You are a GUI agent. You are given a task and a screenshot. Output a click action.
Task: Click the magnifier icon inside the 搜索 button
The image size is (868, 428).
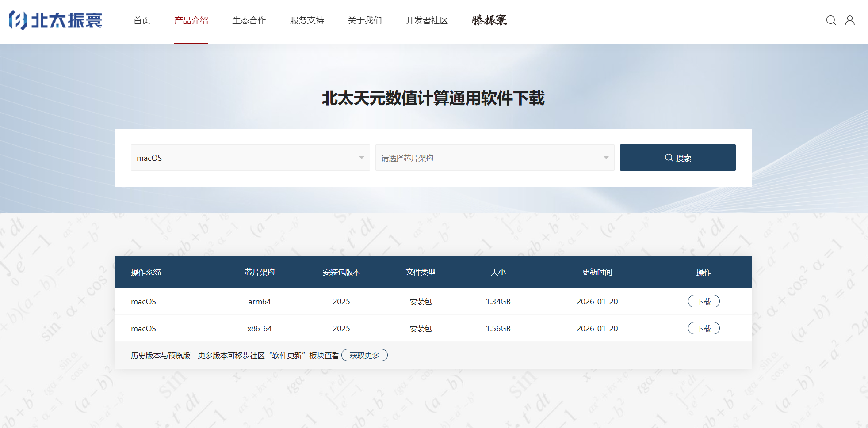pos(669,158)
